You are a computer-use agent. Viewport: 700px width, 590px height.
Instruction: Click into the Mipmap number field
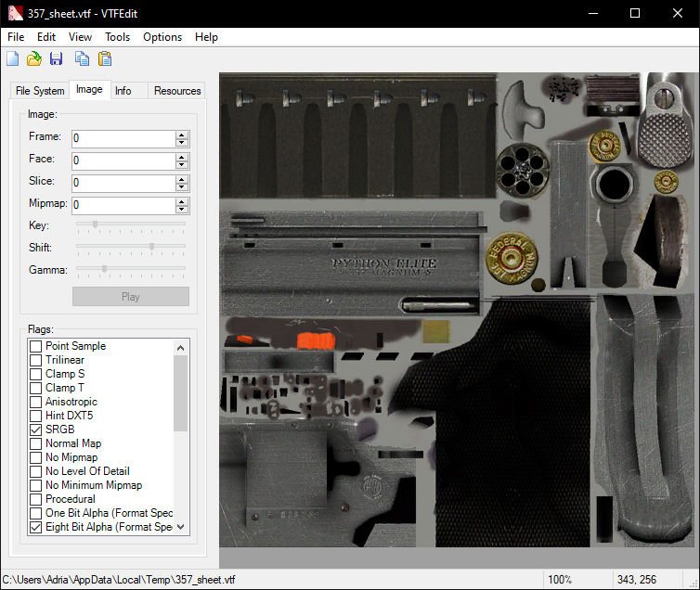[x=124, y=205]
